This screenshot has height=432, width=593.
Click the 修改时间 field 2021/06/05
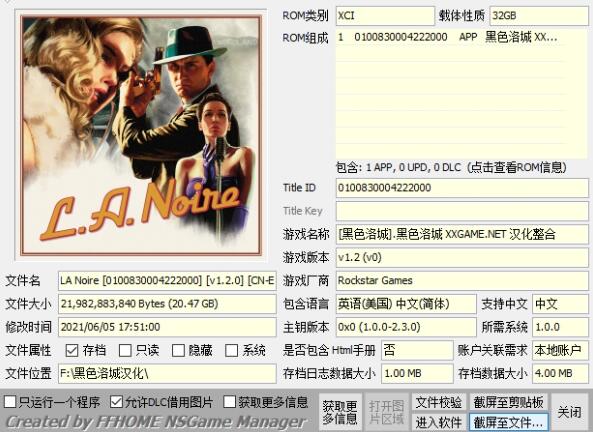[167, 327]
